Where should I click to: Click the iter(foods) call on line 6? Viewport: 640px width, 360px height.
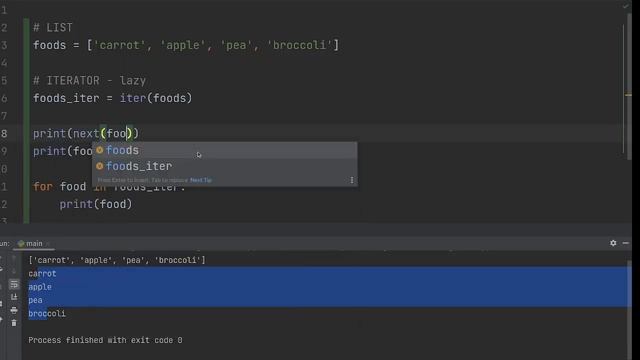[156, 98]
